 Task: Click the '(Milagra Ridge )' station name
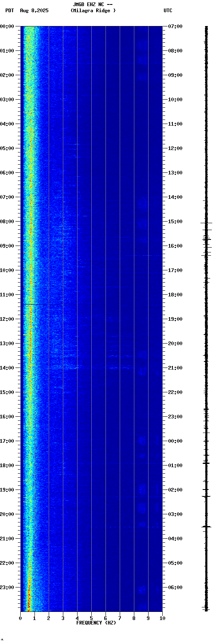[93, 11]
